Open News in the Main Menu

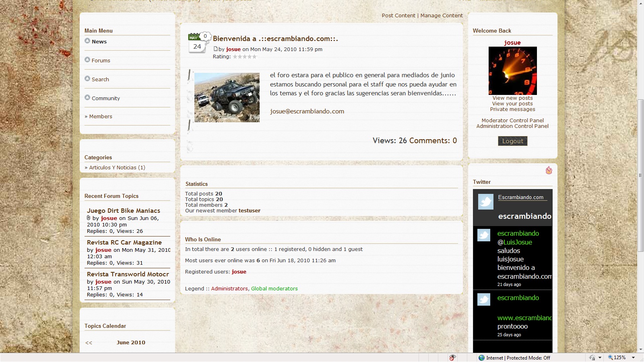click(x=99, y=41)
